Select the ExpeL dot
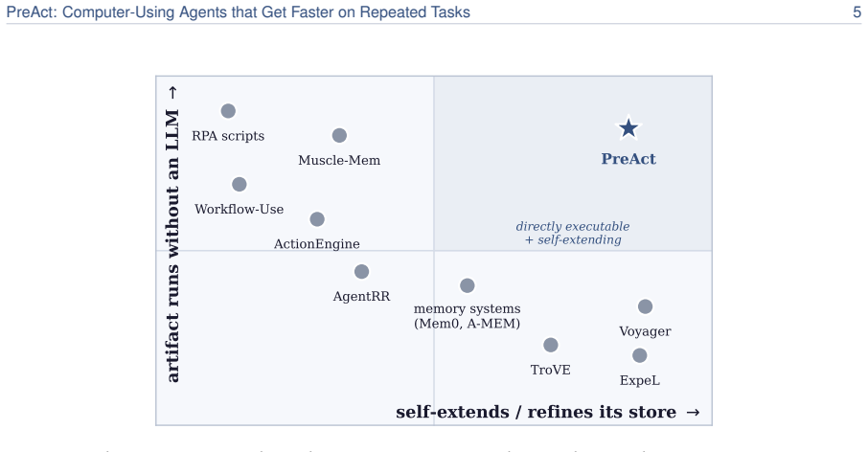The width and height of the screenshot is (868, 452). pyautogui.click(x=639, y=355)
